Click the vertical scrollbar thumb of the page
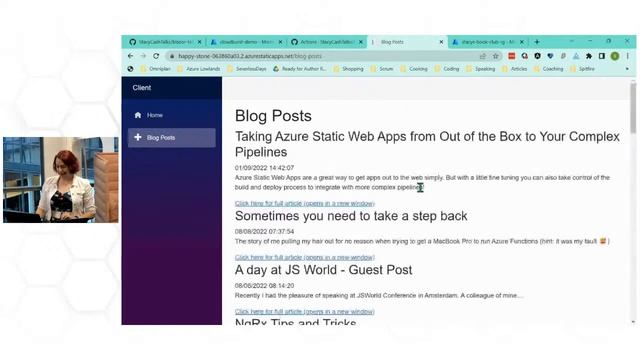 633,108
